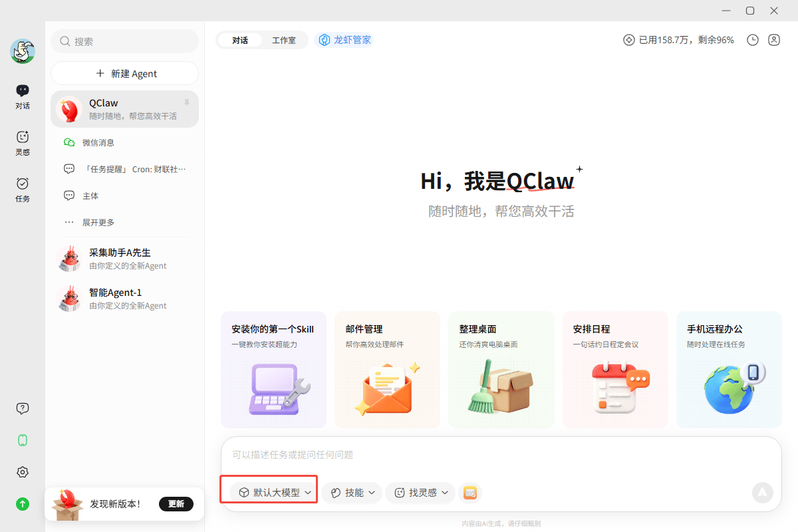The height and width of the screenshot is (532, 798).
Task: Open the mobile phone connection icon
Action: [x=23, y=440]
